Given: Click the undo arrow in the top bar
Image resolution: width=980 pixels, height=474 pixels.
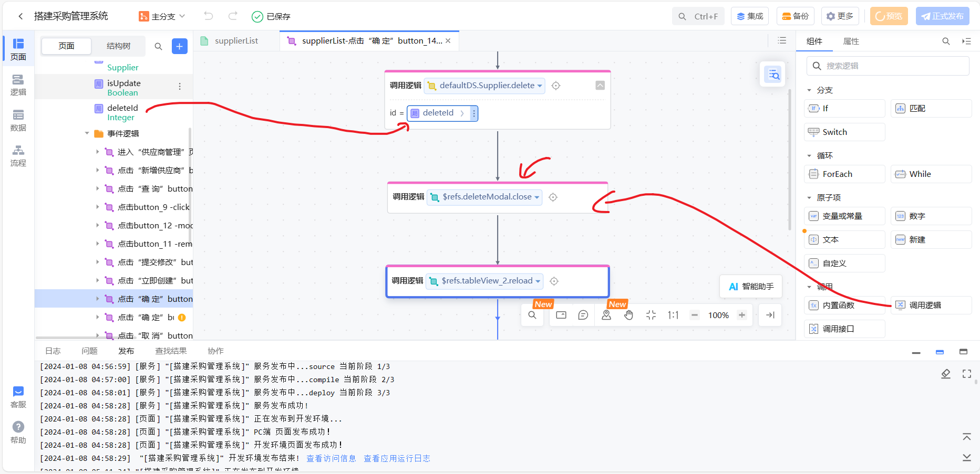Looking at the screenshot, I should tap(209, 16).
